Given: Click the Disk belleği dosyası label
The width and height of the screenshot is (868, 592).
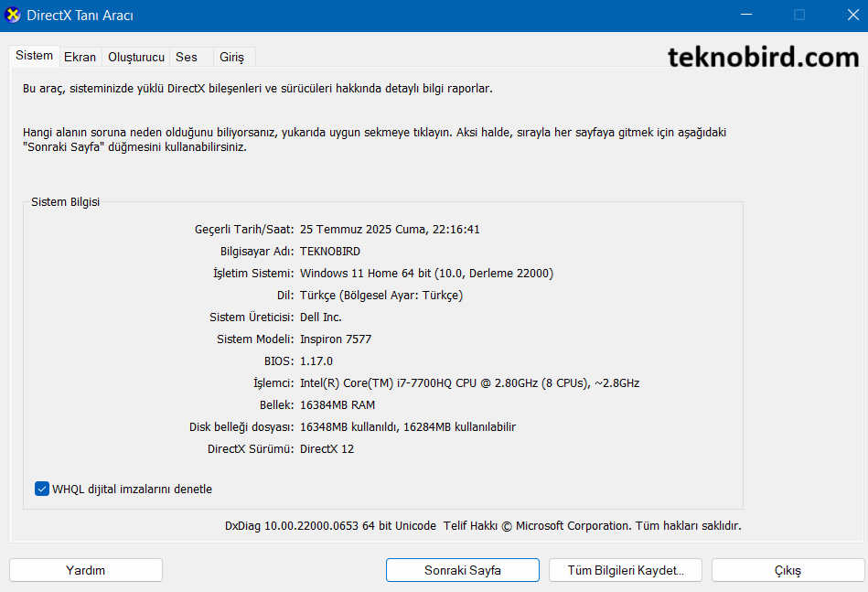Looking at the screenshot, I should pos(241,427).
